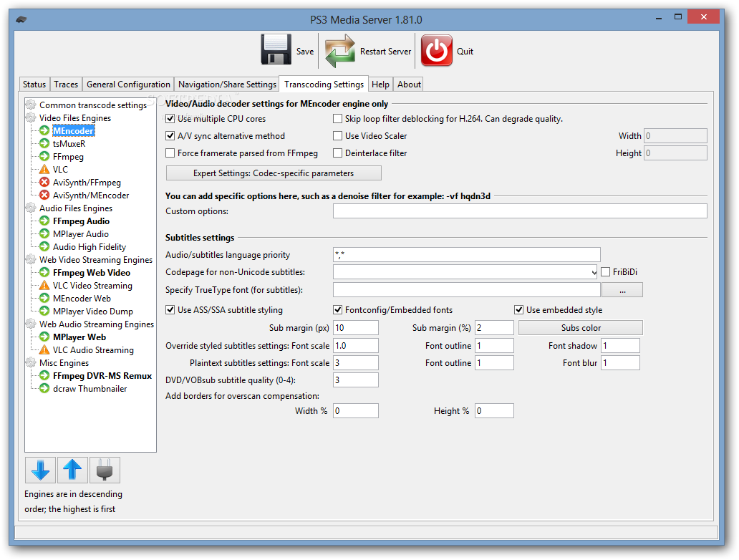Image resolution: width=739 pixels, height=560 pixels.
Task: Enable Force framerate parsed from FFmpeg
Action: [x=170, y=153]
